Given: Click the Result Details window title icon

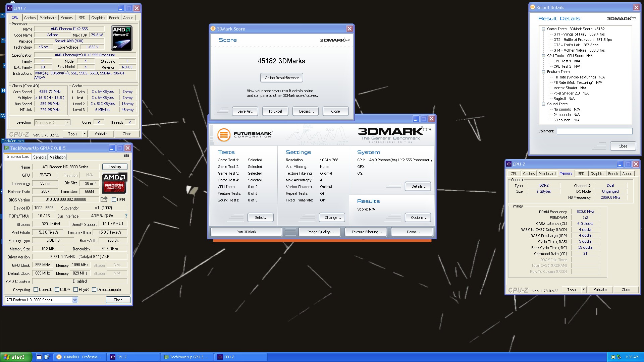Looking at the screenshot, I should (532, 7).
